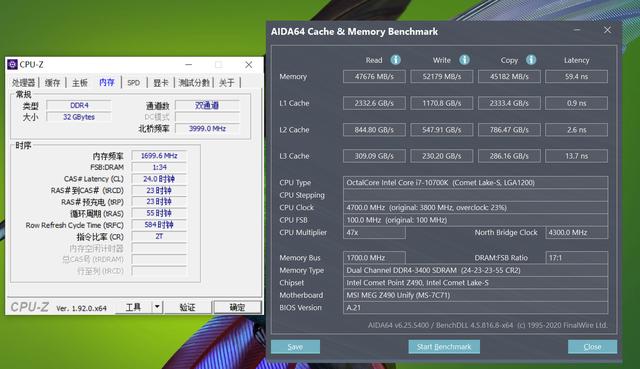
Task: Click the empty CPU Stepping field
Action: [475, 195]
